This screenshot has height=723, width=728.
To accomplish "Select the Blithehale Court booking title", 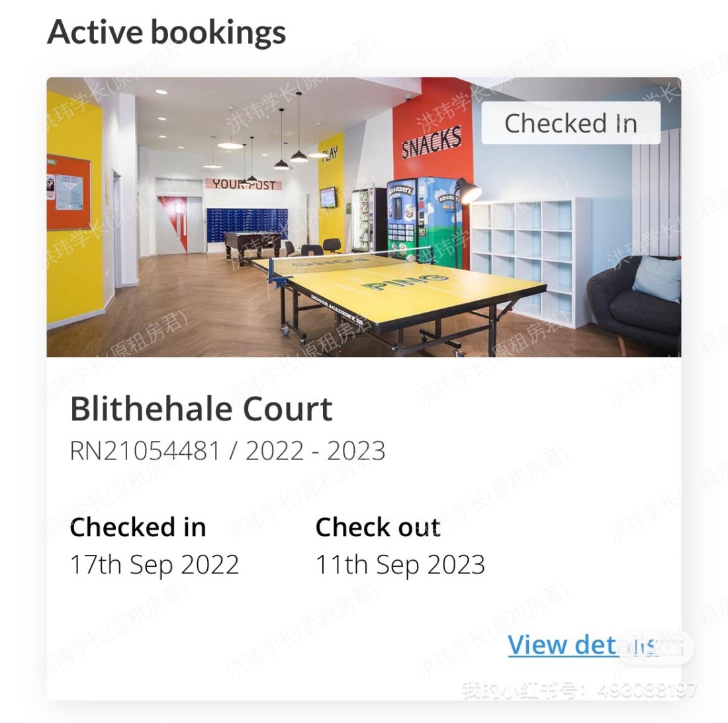I will [202, 409].
